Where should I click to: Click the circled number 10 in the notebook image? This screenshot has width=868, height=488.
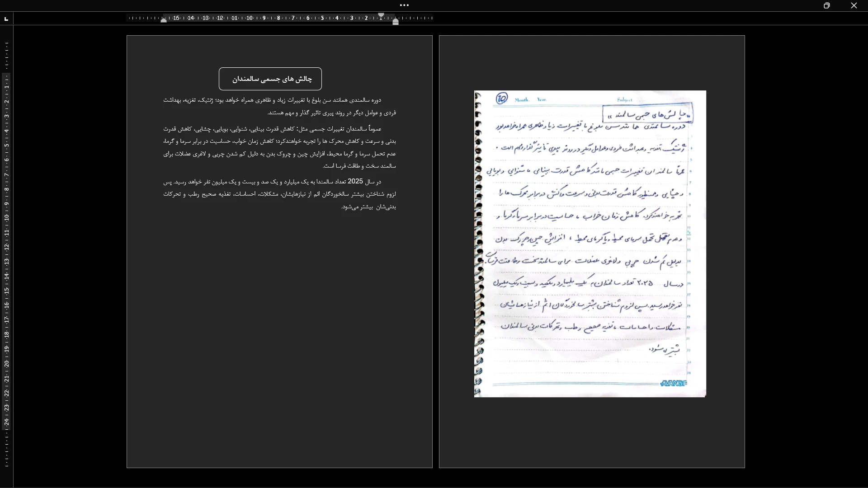click(x=502, y=99)
